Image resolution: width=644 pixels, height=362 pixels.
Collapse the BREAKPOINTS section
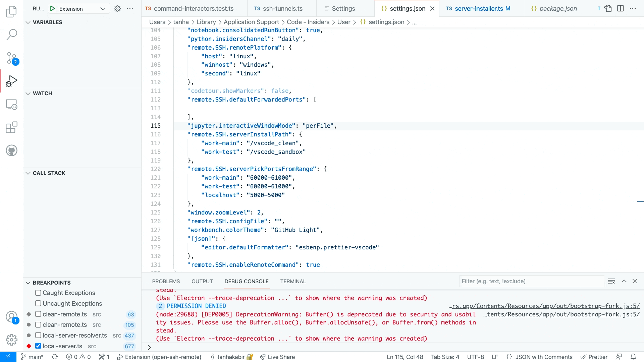[82, 283]
